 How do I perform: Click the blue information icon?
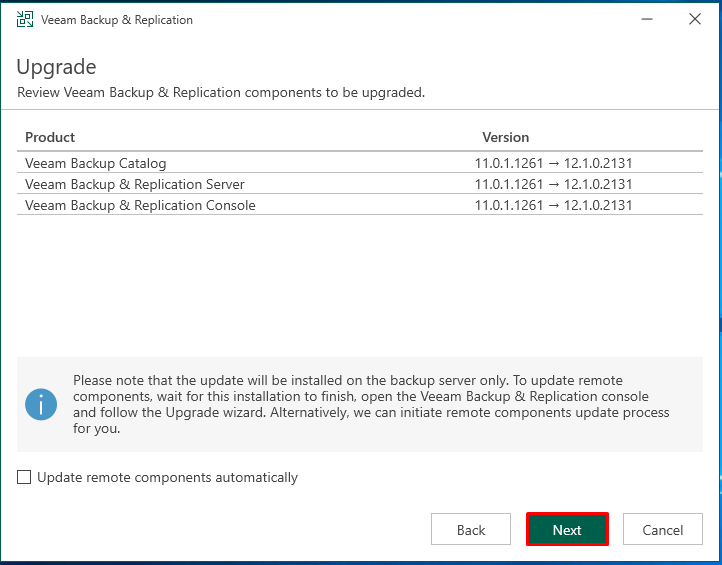(x=41, y=404)
